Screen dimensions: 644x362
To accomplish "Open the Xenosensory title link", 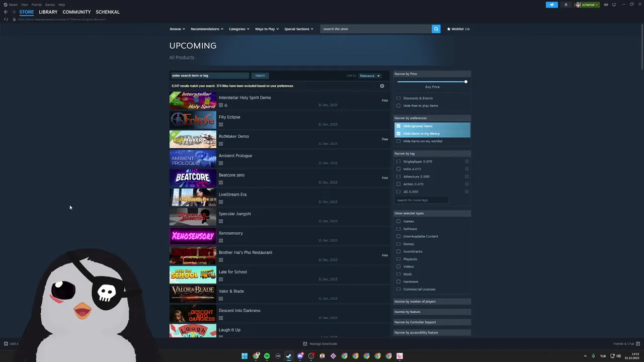I will click(230, 233).
